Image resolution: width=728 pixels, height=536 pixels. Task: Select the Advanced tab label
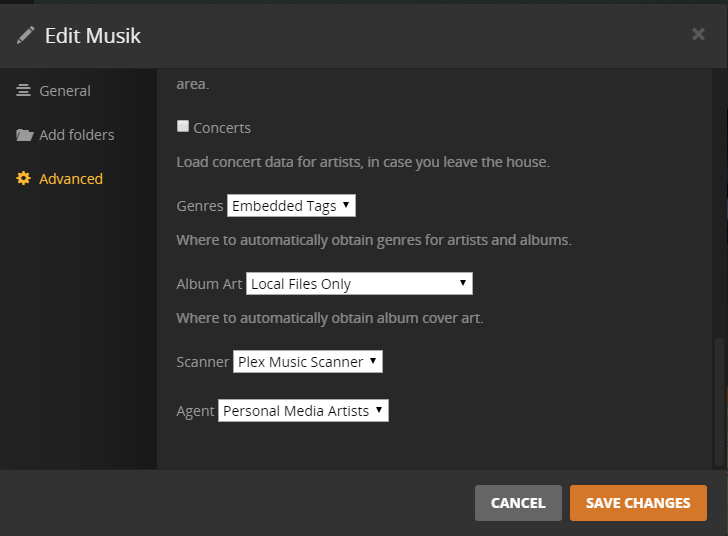[71, 179]
